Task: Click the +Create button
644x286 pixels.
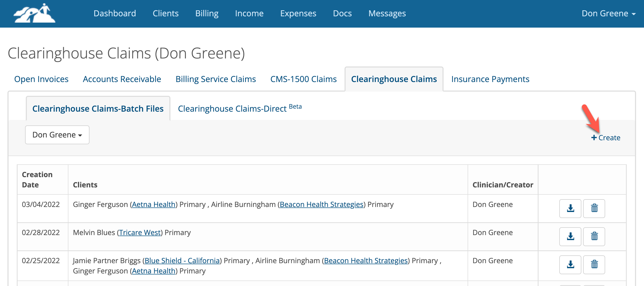Action: tap(606, 137)
